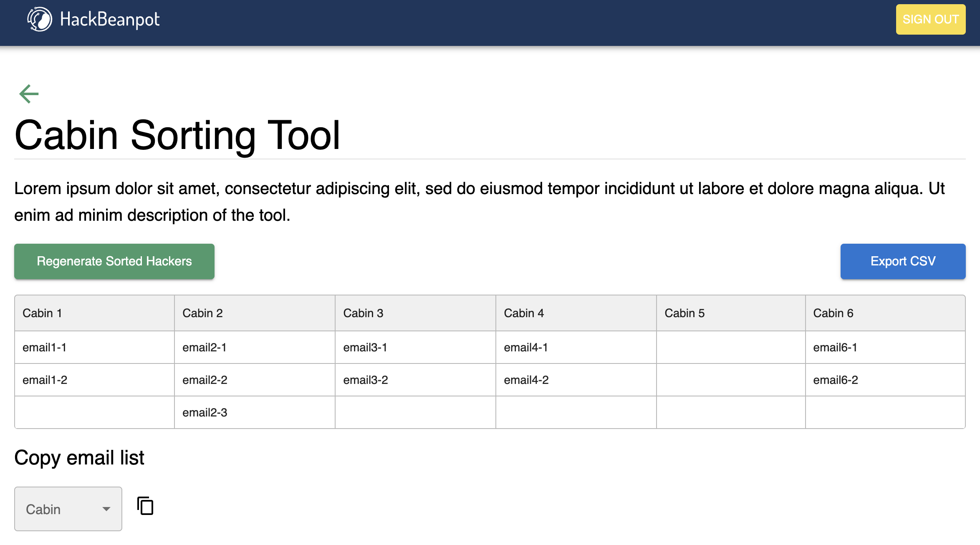The image size is (980, 545).
Task: Open the Cabin dropdown selector
Action: pyautogui.click(x=68, y=509)
